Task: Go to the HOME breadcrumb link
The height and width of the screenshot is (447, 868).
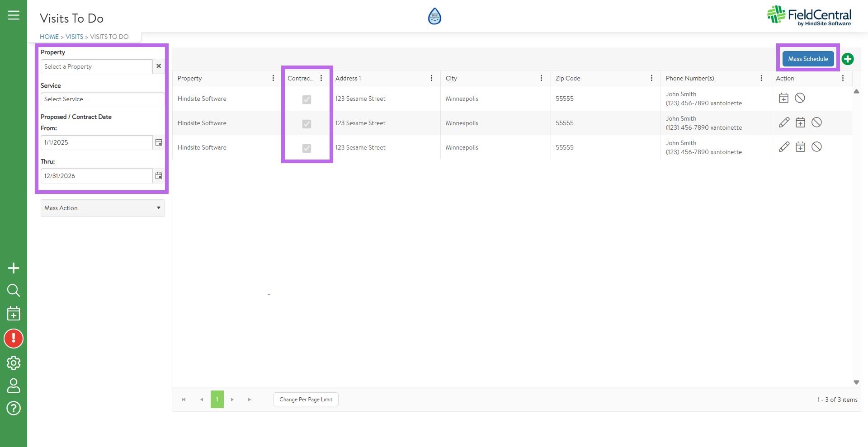Action: click(49, 37)
